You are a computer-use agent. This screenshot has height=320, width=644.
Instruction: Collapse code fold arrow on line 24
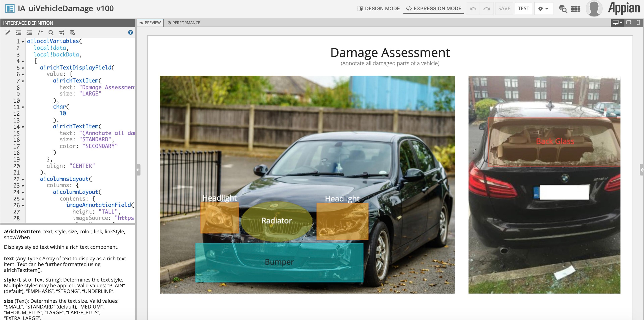(23, 193)
